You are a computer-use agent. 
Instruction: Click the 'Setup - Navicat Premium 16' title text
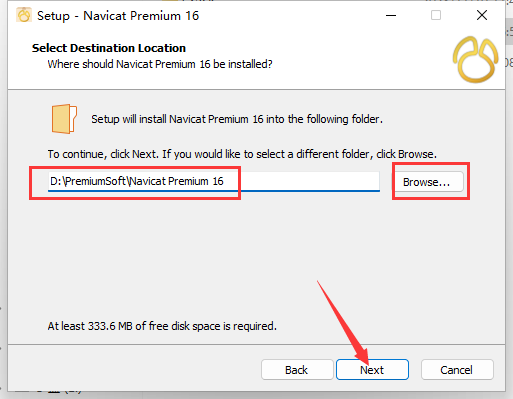pos(118,16)
